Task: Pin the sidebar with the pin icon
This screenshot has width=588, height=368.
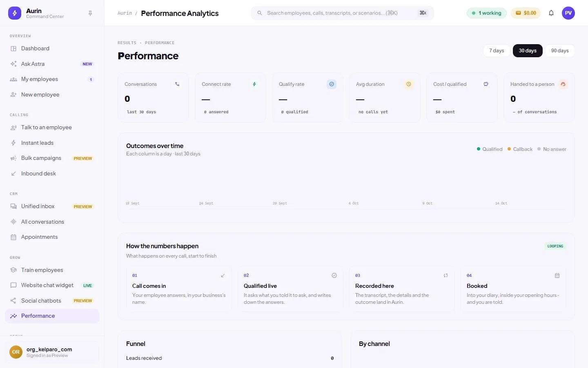Action: [90, 13]
